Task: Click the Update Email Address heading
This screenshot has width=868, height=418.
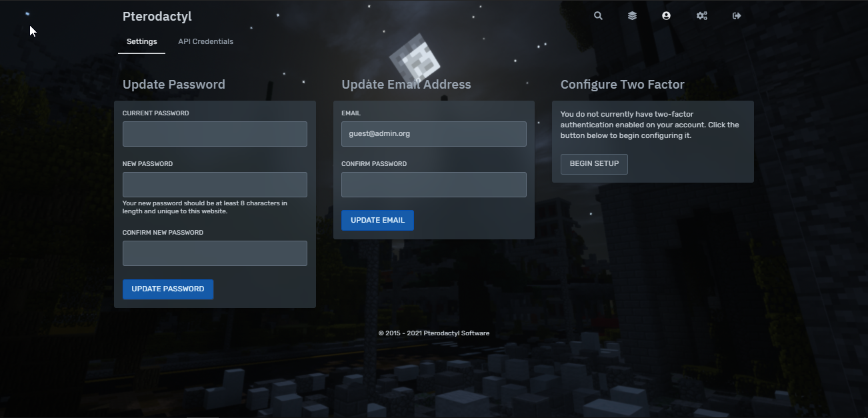Action: coord(406,85)
